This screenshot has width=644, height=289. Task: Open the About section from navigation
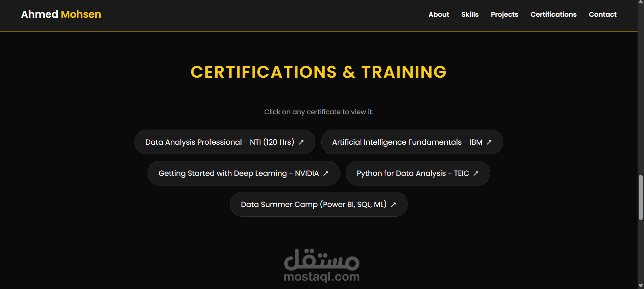438,14
